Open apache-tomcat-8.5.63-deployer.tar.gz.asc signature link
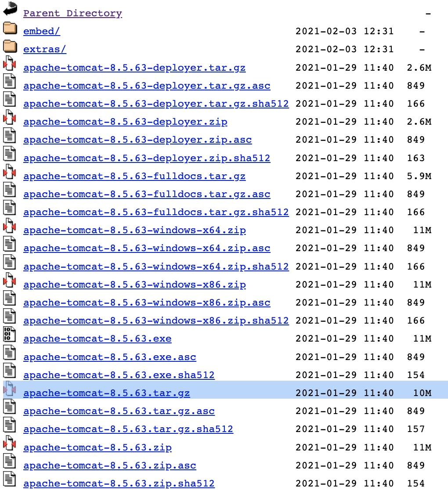 pos(147,86)
